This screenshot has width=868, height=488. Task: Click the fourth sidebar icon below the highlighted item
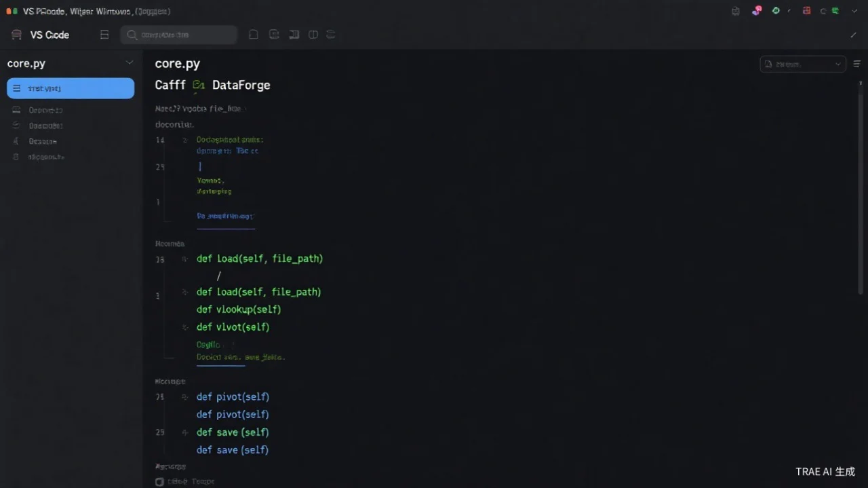tap(16, 157)
